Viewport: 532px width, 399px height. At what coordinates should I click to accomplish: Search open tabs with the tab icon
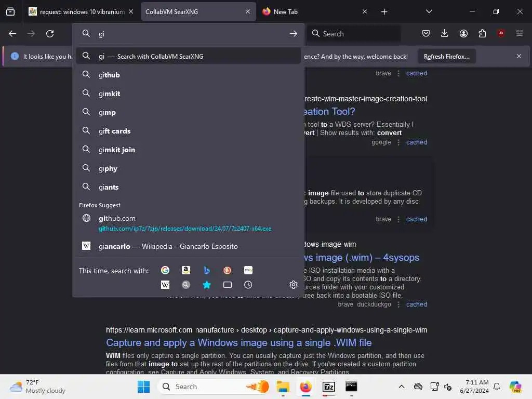(228, 285)
